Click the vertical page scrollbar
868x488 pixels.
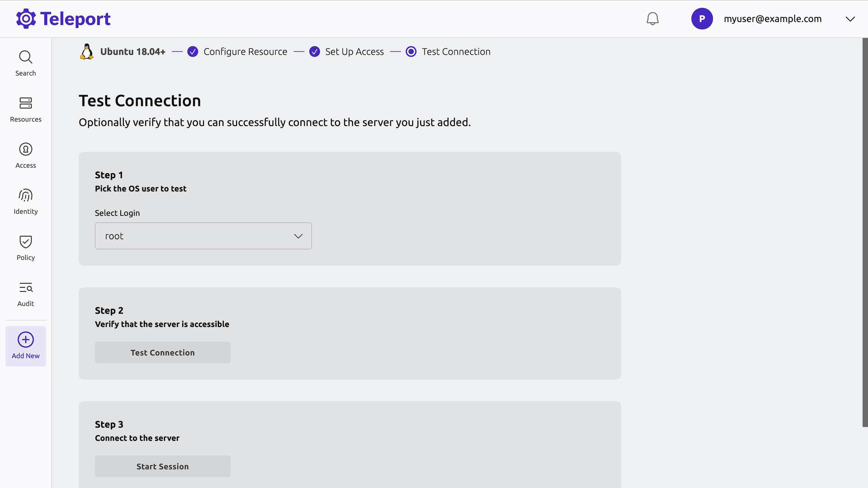coord(865,232)
